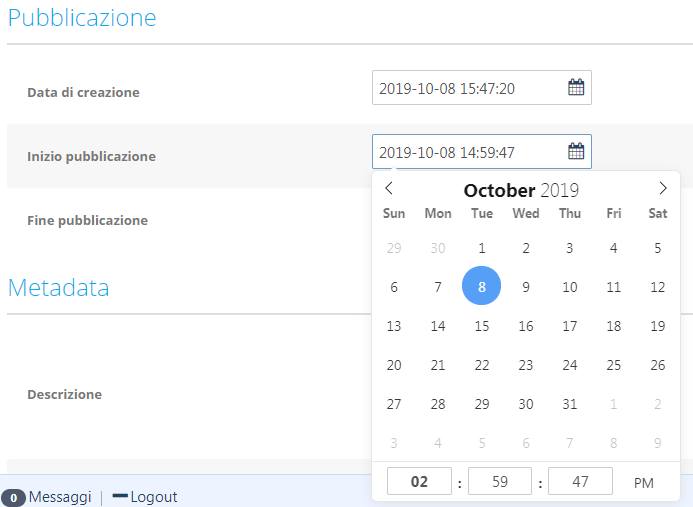Select greyed November 9 in calendar
Viewport: 693px width, 507px height.
[658, 443]
